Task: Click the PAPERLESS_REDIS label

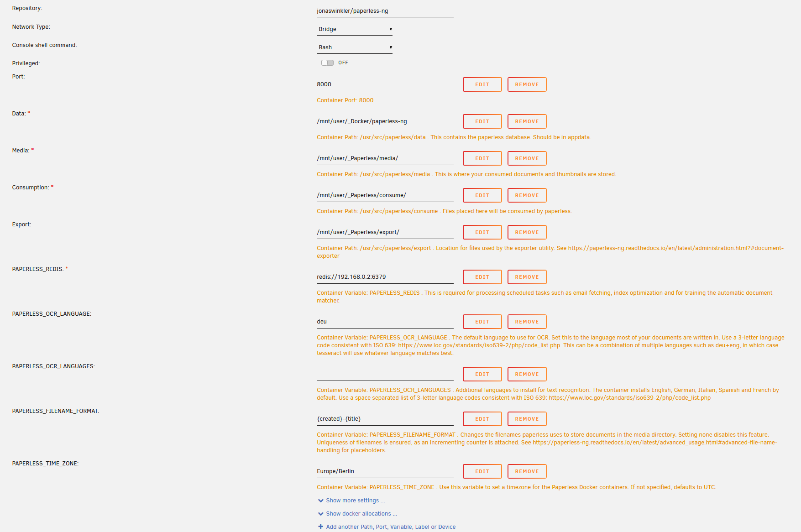Action: coord(38,269)
